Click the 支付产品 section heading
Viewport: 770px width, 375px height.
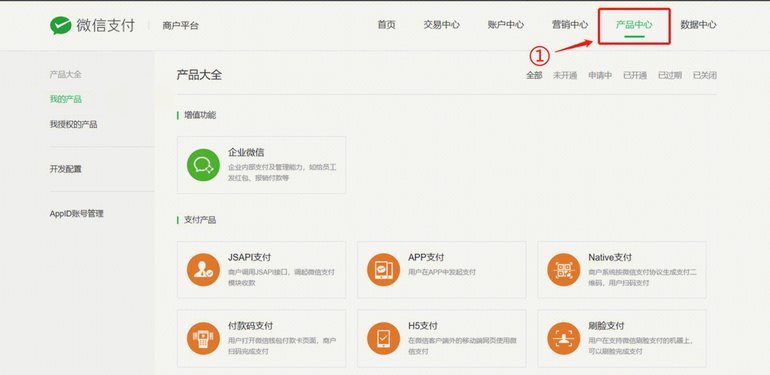[200, 220]
